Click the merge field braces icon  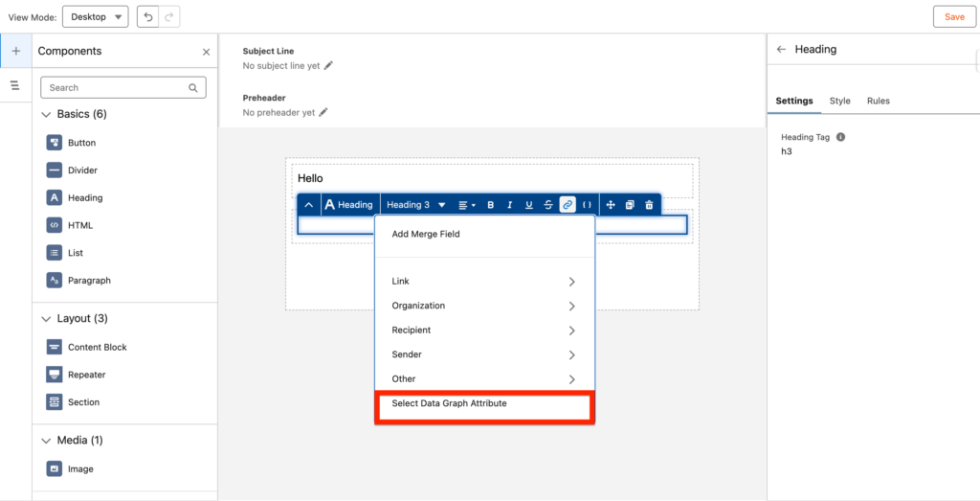pos(588,205)
